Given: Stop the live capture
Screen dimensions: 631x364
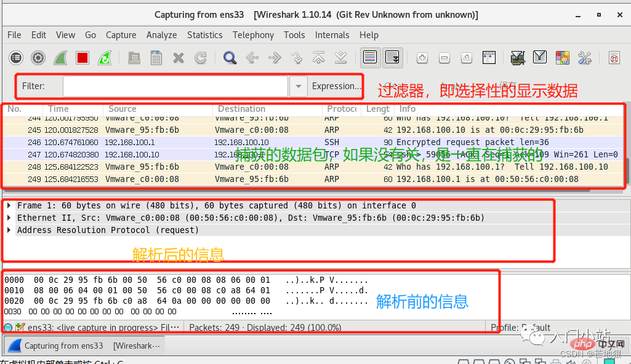Looking at the screenshot, I should 82,58.
